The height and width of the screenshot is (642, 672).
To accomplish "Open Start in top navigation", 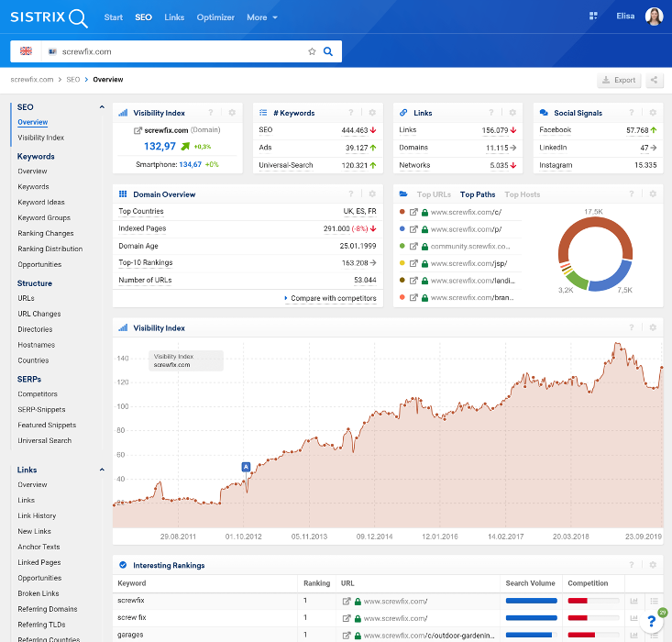I will [x=113, y=17].
